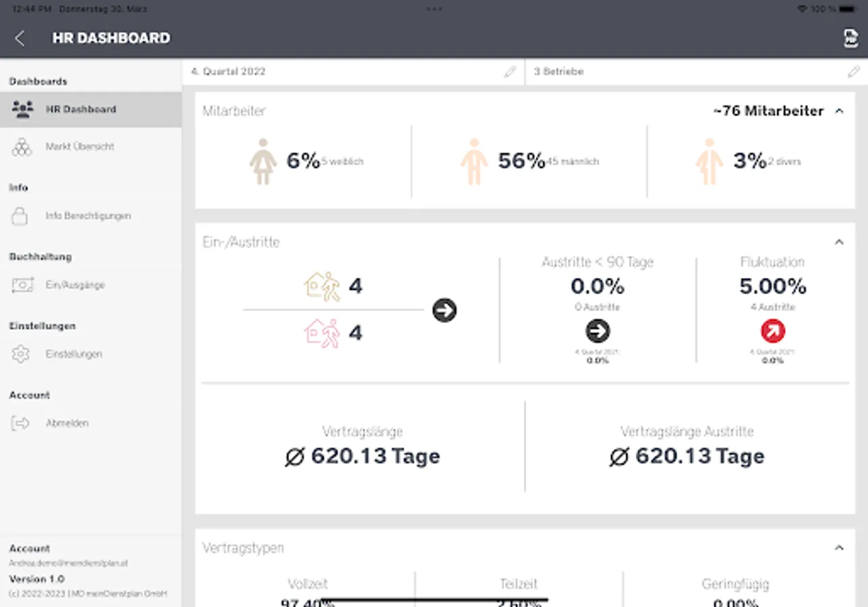
Task: Edit the 3 Betriebe selection
Action: click(854, 71)
